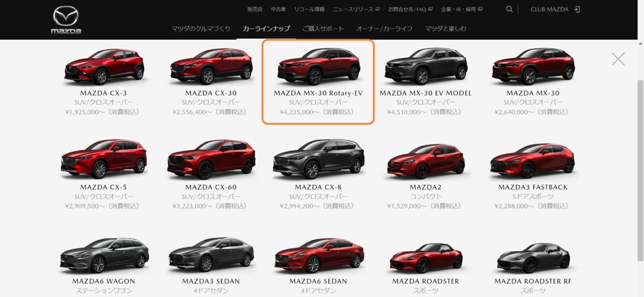Click the MAZDA CX-60 car image
This screenshot has height=297, width=644.
211,159
